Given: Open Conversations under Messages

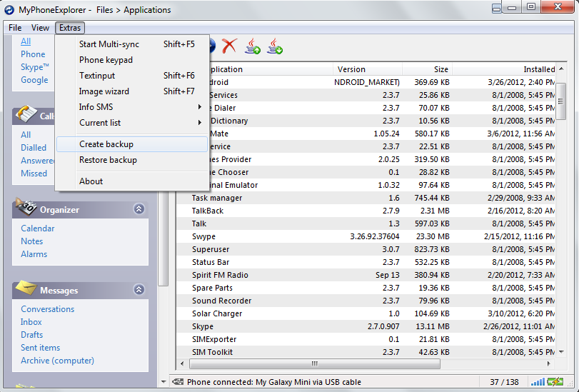Looking at the screenshot, I should point(48,309).
